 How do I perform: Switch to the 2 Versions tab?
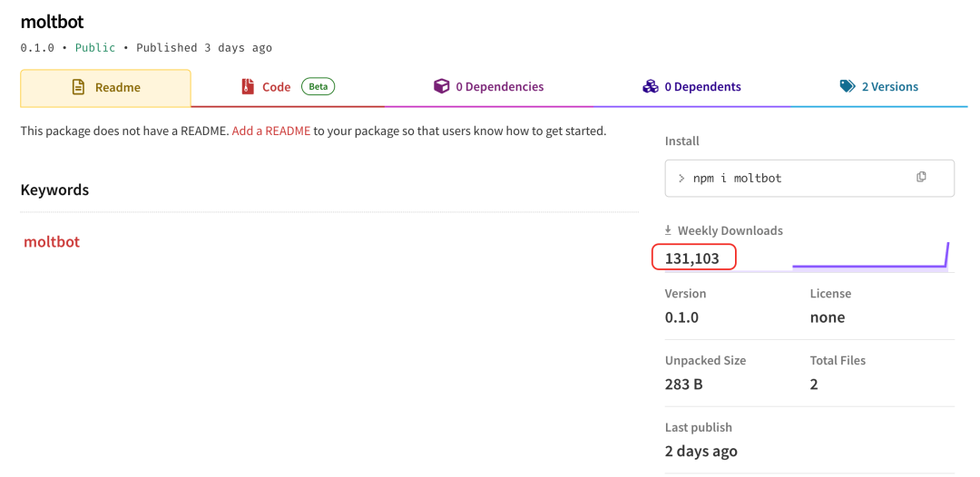pos(889,87)
